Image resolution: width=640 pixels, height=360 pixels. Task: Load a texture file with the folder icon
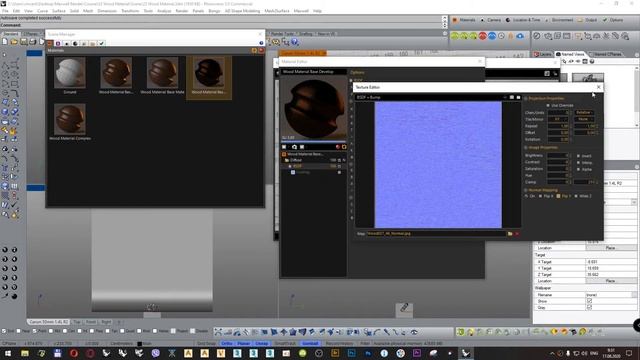tap(510, 234)
